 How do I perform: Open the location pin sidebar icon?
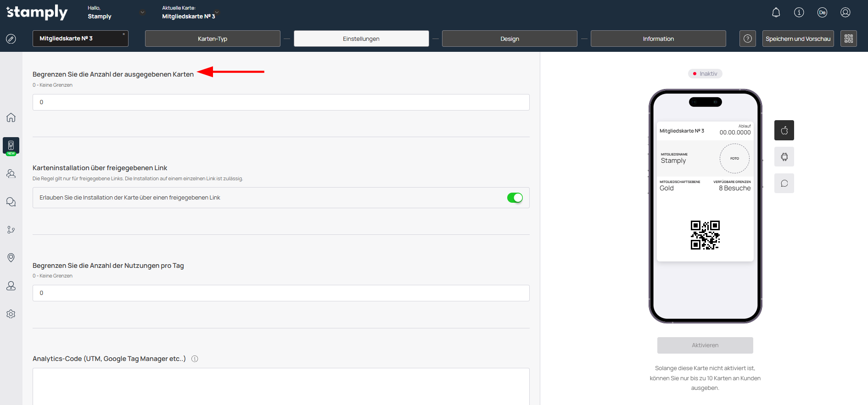tap(11, 258)
